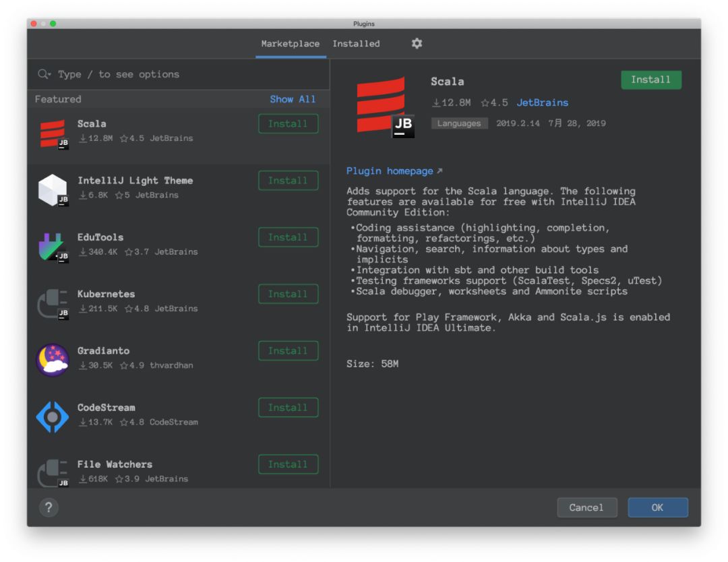Click the thvardhan vendor name
This screenshot has height=562, width=728.
(171, 366)
